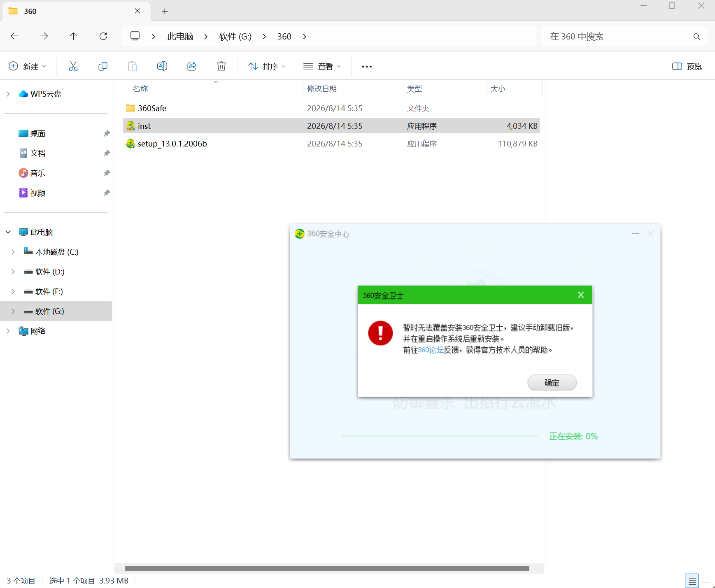Click the Paste clipboard icon

[x=133, y=66]
